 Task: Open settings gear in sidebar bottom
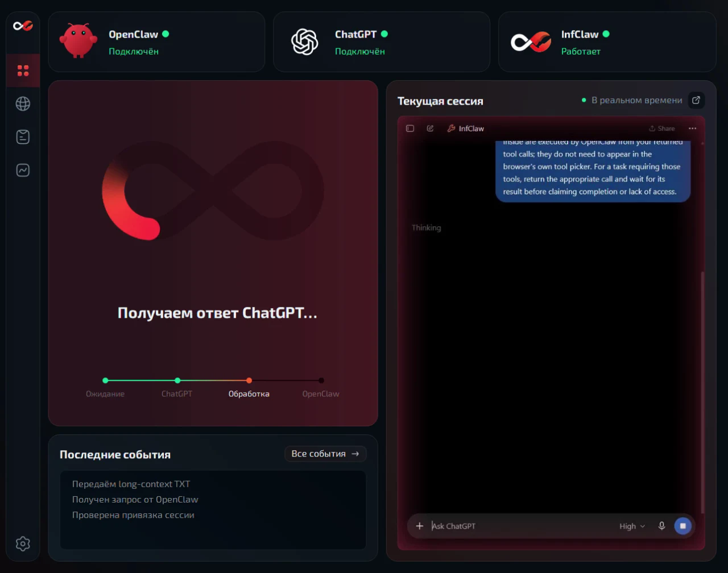(x=23, y=543)
